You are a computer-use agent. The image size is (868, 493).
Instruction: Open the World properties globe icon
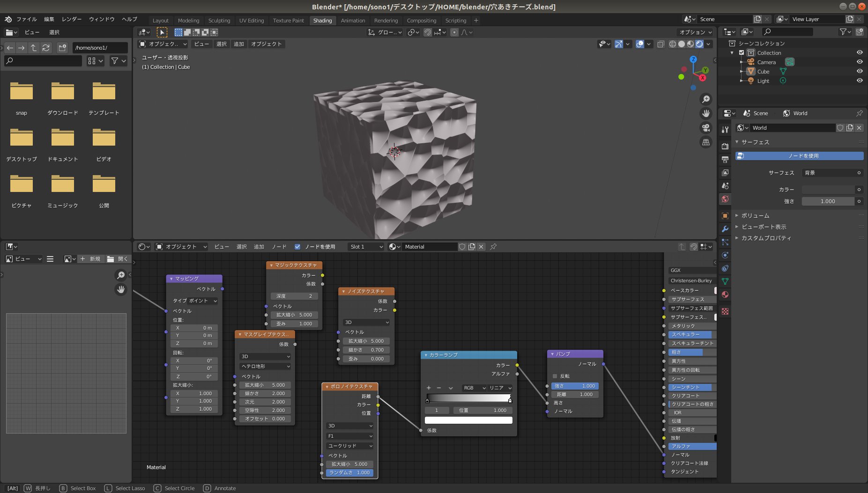(725, 199)
